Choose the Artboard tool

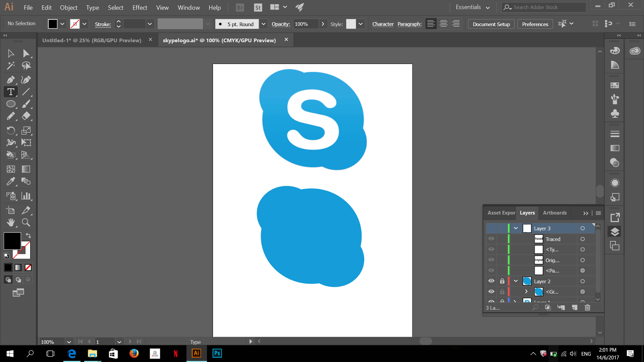[x=11, y=210]
